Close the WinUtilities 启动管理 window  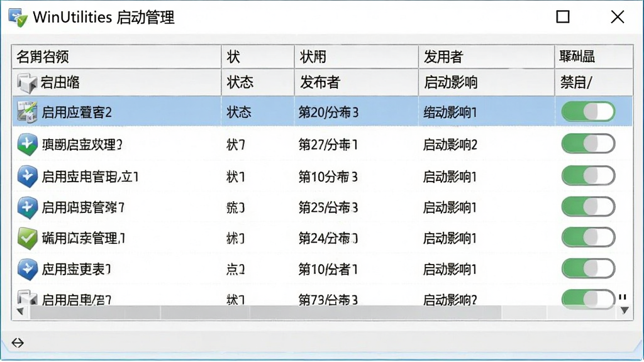[x=618, y=17]
